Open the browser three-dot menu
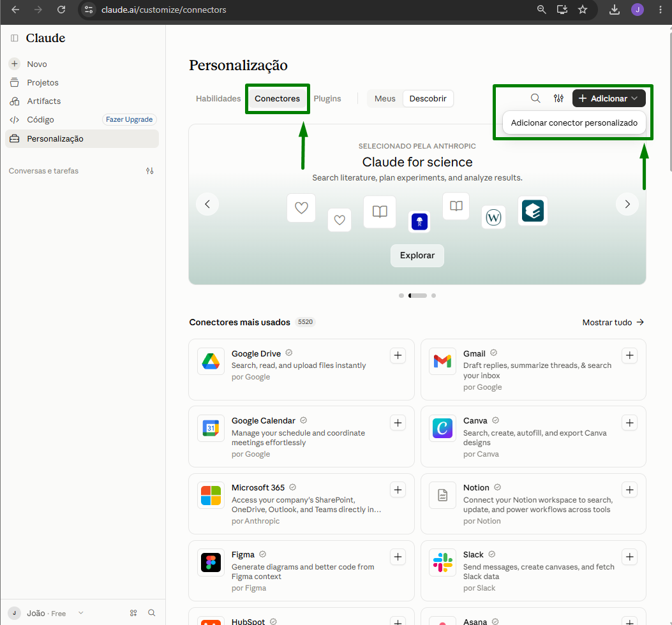672x625 pixels. click(x=660, y=10)
